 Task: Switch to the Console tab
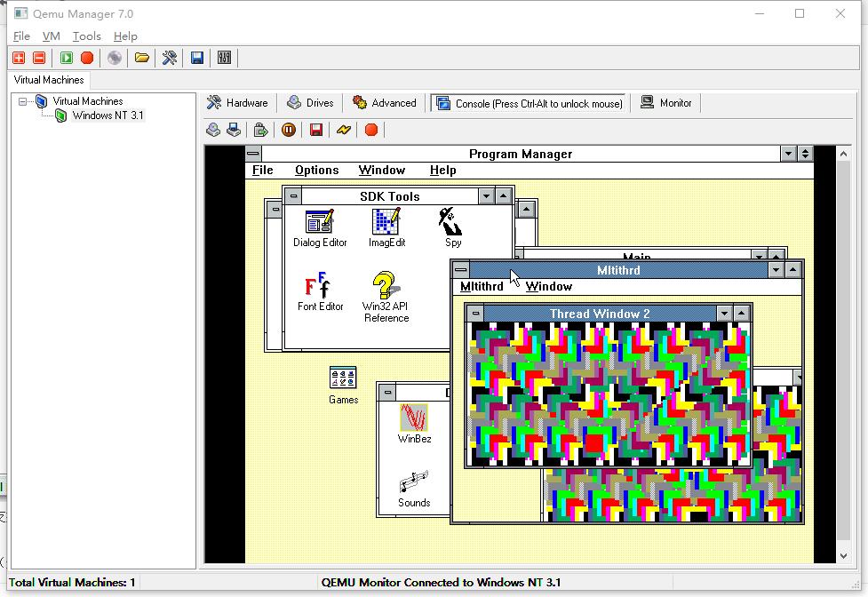pos(530,103)
